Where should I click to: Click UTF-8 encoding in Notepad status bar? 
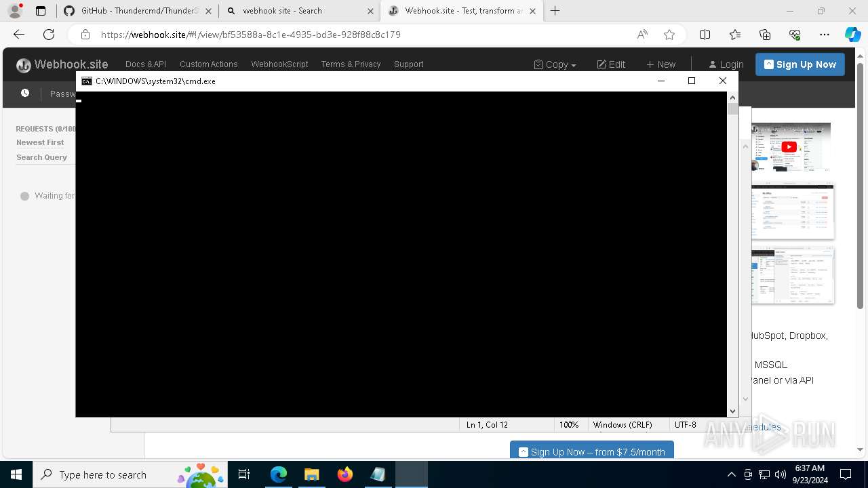[686, 425]
